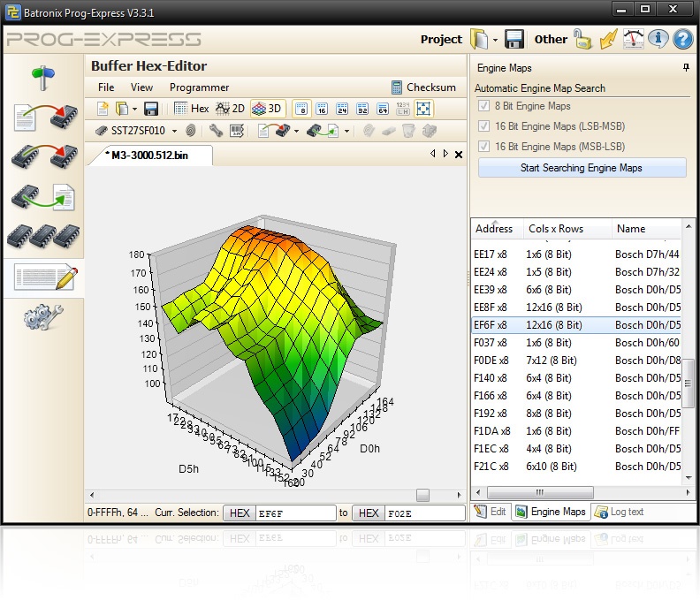Click the padlock icon next to Other

coord(582,39)
